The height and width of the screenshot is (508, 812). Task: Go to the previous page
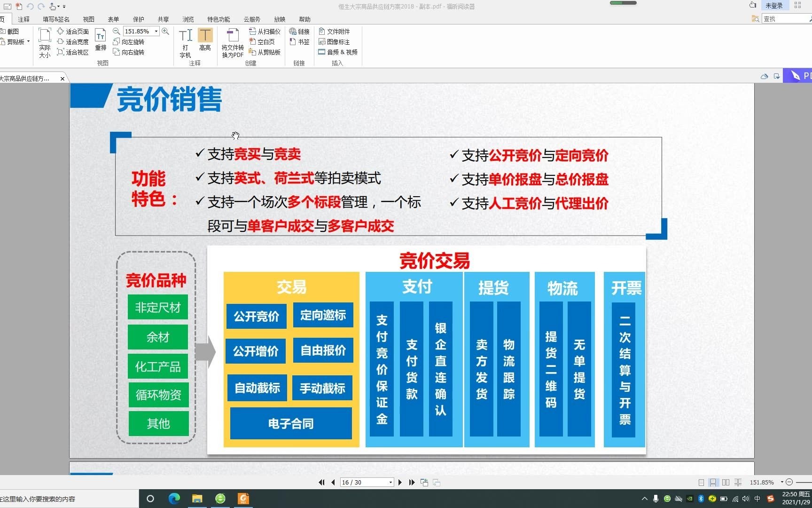point(333,482)
